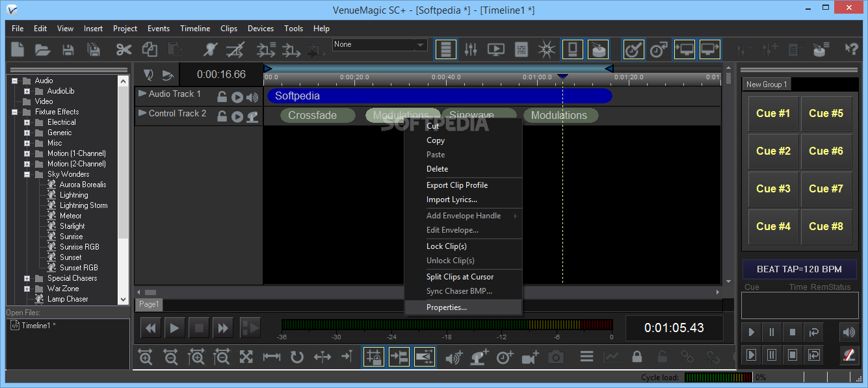Choose Properties... in the context menu
Viewport: 868px width, 388px height.
point(463,307)
